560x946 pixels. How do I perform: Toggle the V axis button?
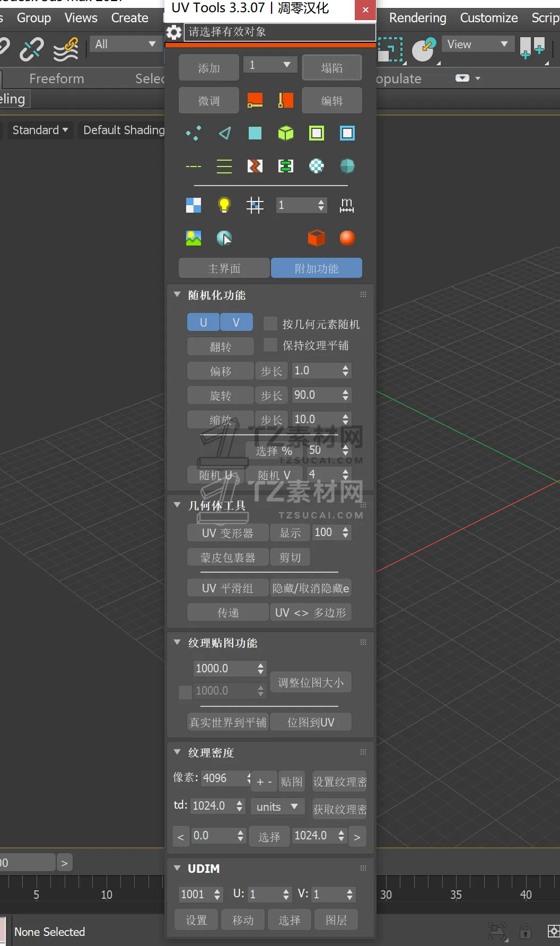[237, 322]
